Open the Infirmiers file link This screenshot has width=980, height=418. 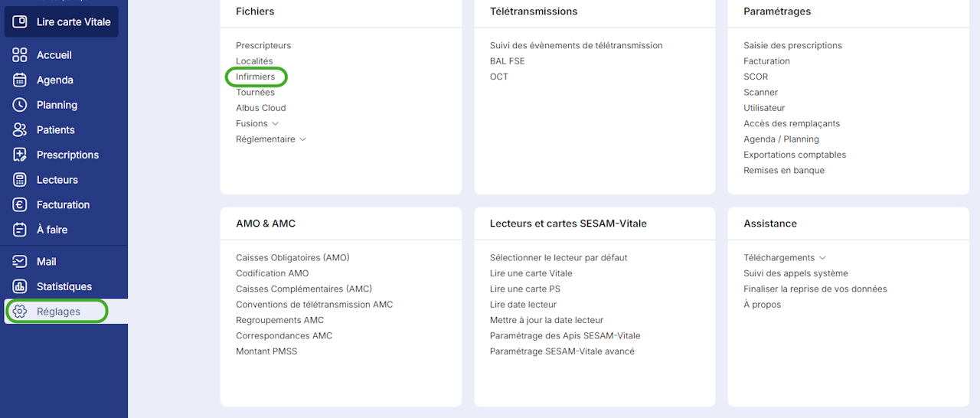255,77
